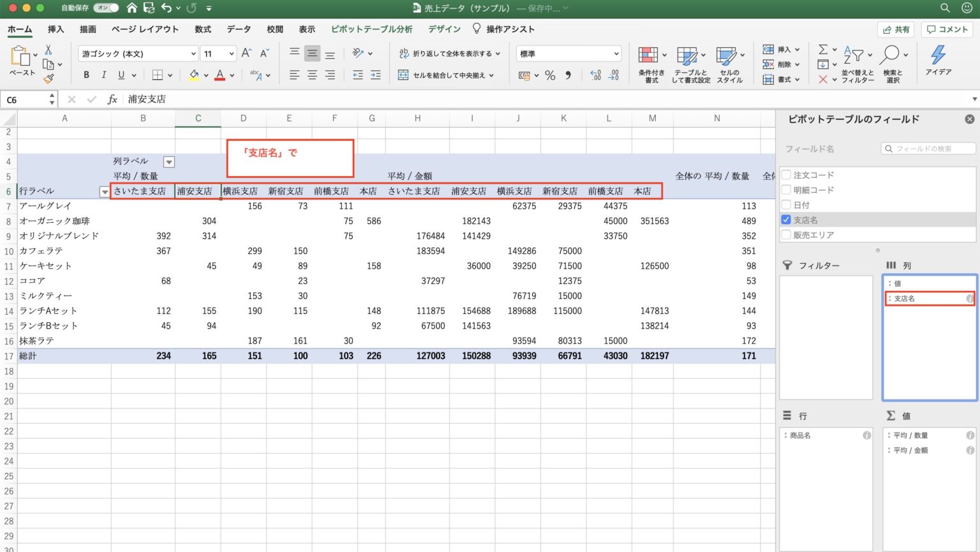The image size is (980, 552).
Task: Open conditional formatting (条件付き書式)
Action: click(x=651, y=64)
